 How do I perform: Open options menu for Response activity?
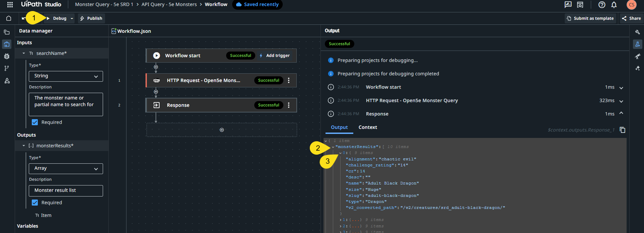(x=289, y=105)
